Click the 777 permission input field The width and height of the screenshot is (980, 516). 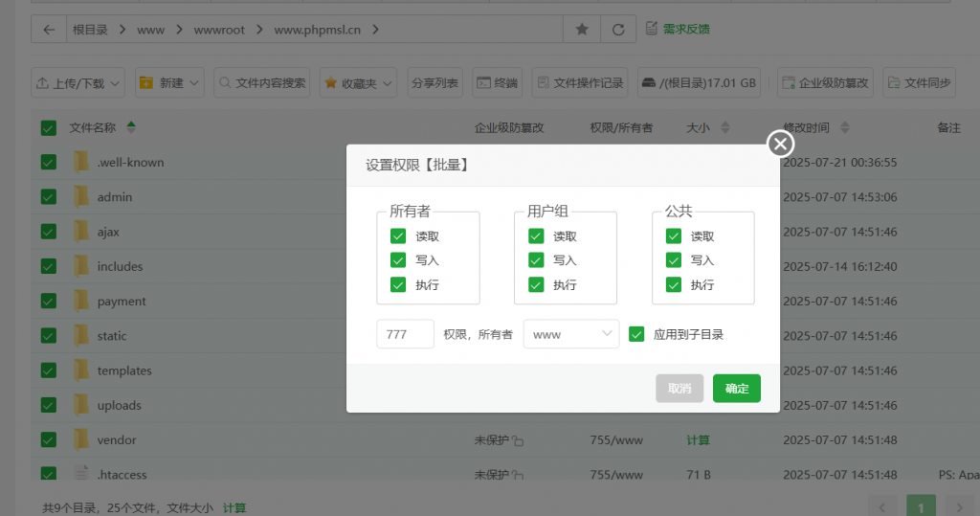coord(405,334)
